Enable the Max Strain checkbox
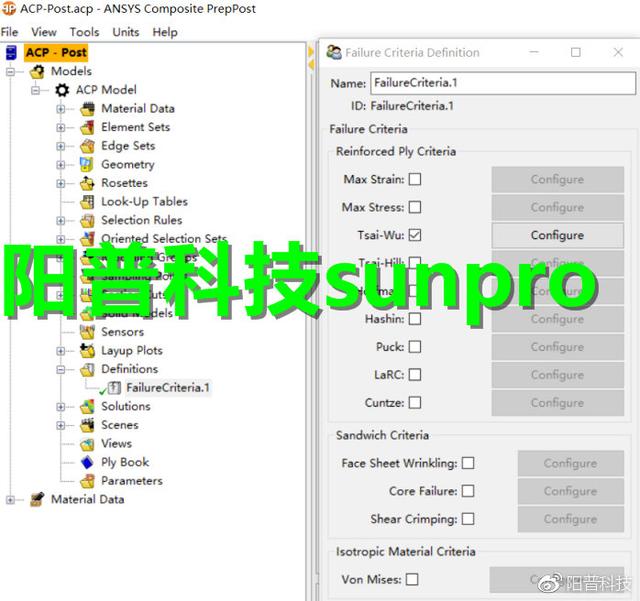Viewport: 640px width, 601px height. 415,180
